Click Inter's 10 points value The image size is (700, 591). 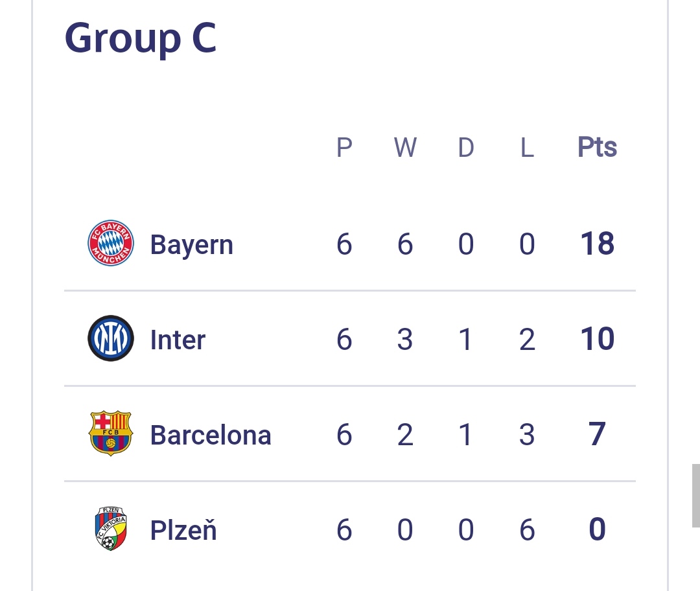(x=597, y=340)
